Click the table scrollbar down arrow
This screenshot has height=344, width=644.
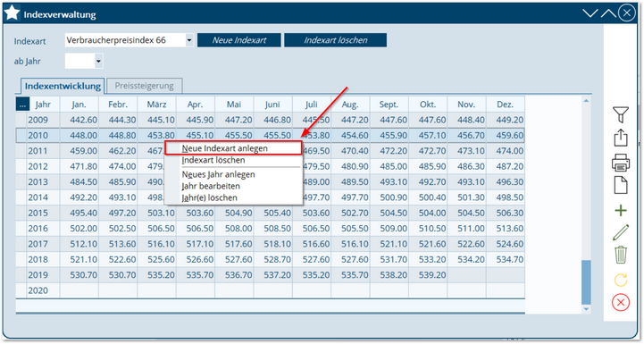point(586,309)
